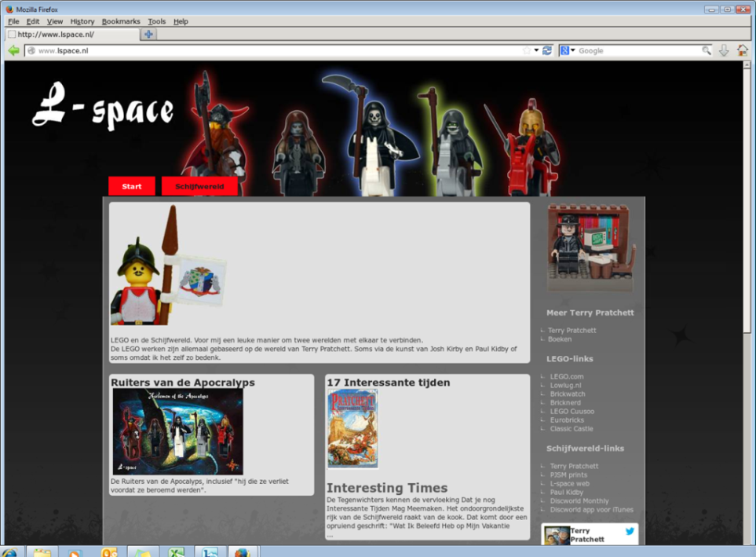Open the View menu
The image size is (756, 557).
(54, 21)
